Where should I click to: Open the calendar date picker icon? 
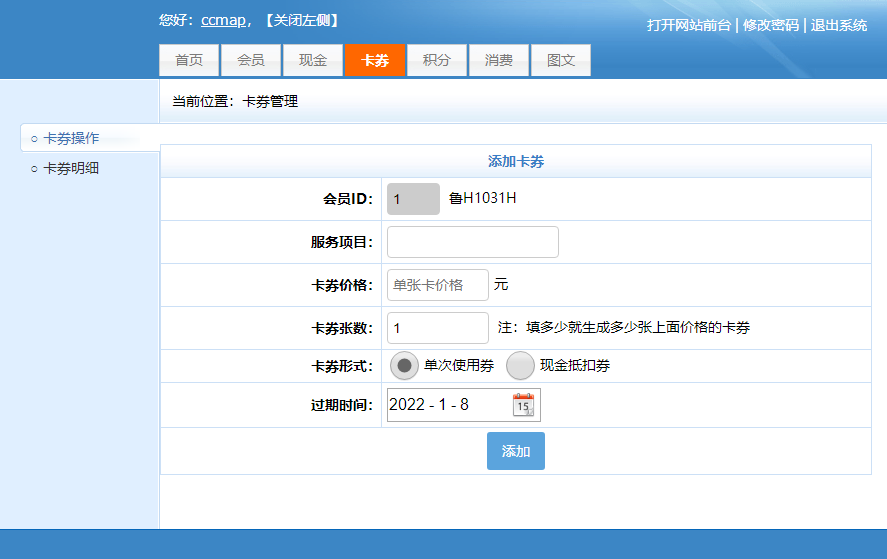tap(523, 405)
